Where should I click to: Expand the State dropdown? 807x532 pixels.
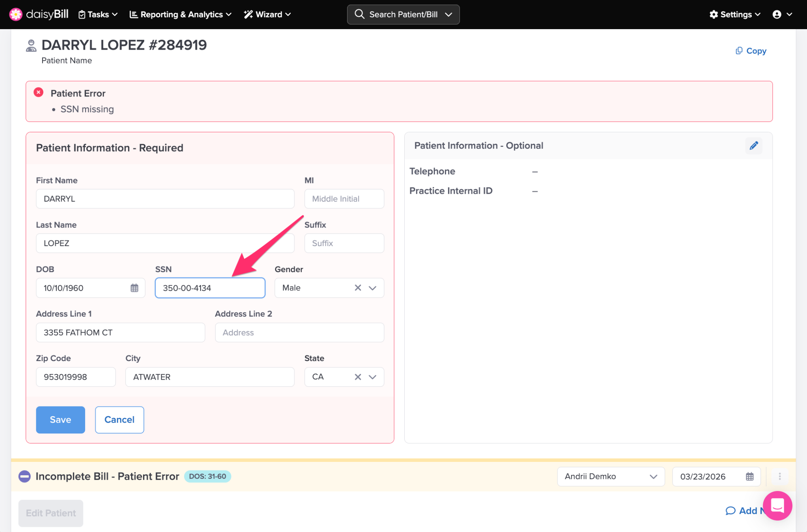tap(372, 377)
